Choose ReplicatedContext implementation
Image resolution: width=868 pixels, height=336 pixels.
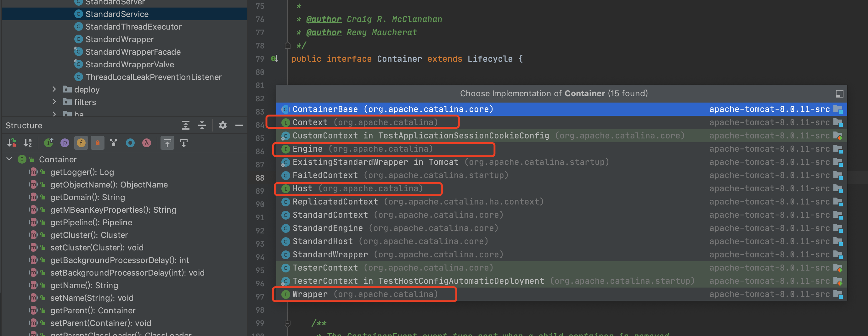click(561, 202)
